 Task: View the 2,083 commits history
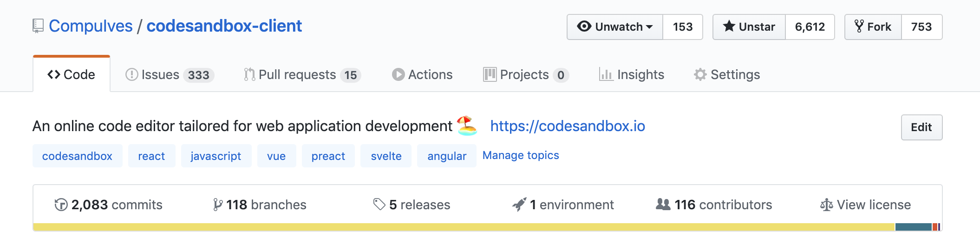tap(109, 205)
